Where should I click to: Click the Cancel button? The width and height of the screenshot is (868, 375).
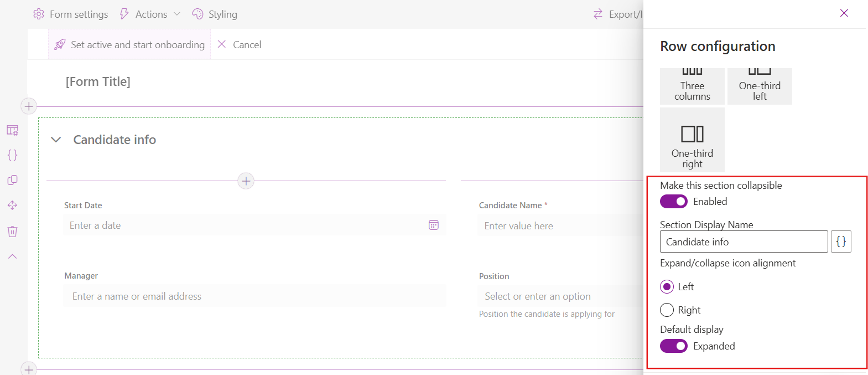(x=240, y=45)
